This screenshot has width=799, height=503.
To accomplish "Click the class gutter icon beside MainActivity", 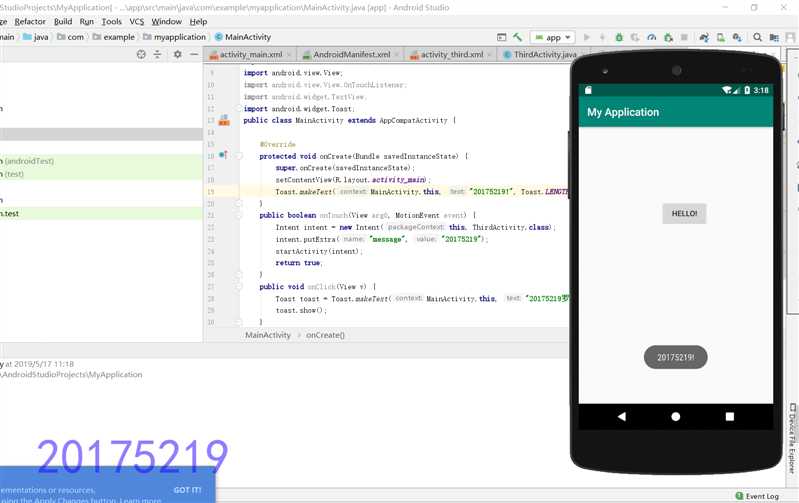I will 224,121.
